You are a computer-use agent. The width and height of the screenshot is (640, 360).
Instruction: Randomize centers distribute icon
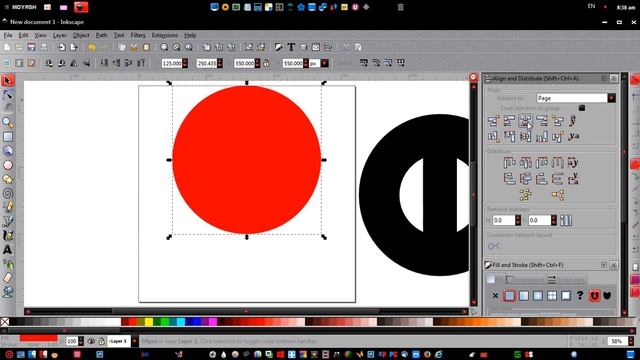click(526, 195)
